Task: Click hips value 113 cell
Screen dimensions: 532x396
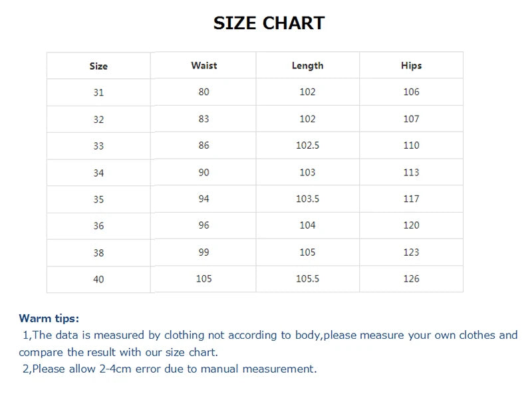Action: click(x=411, y=173)
